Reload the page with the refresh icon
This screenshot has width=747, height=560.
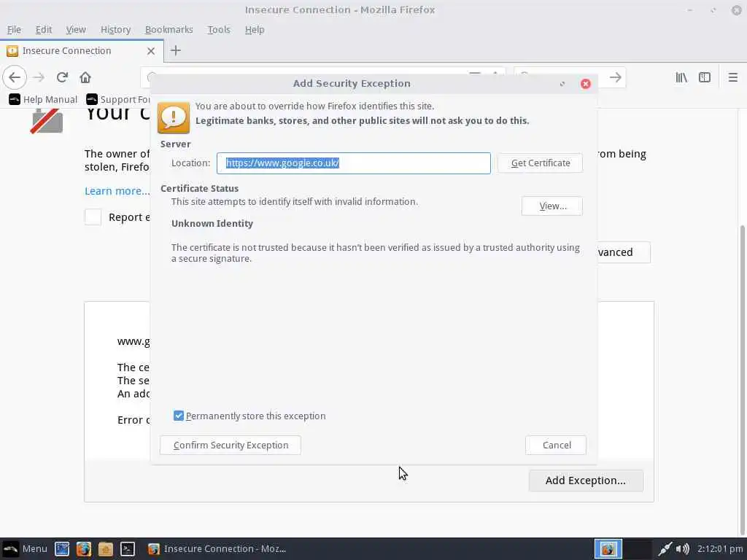(x=62, y=77)
